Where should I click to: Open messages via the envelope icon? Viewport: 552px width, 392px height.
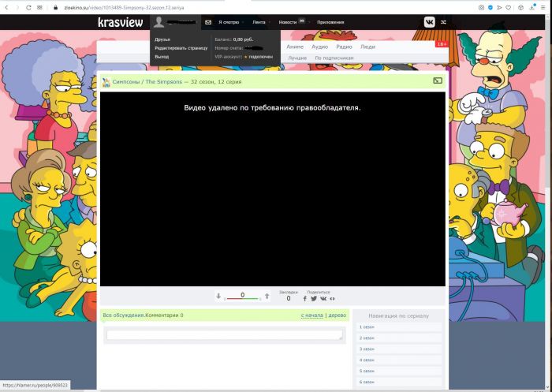pos(208,22)
